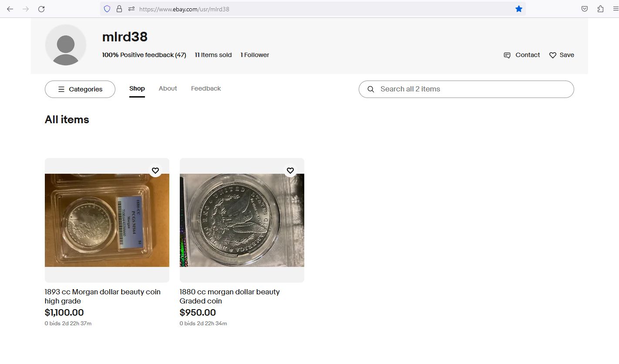
Task: Click the blue bookmark star icon
Action: point(518,9)
